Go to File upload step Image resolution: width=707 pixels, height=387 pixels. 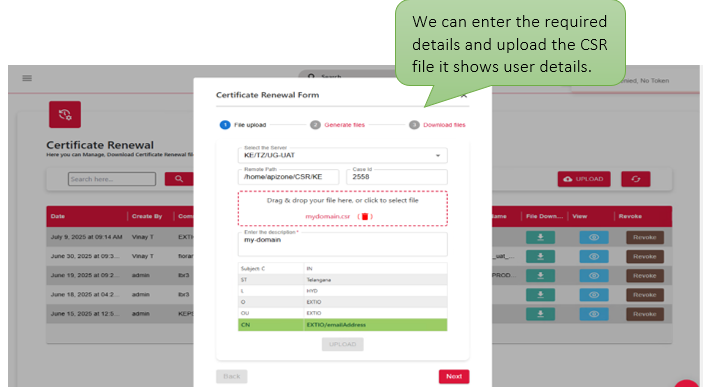[243, 125]
